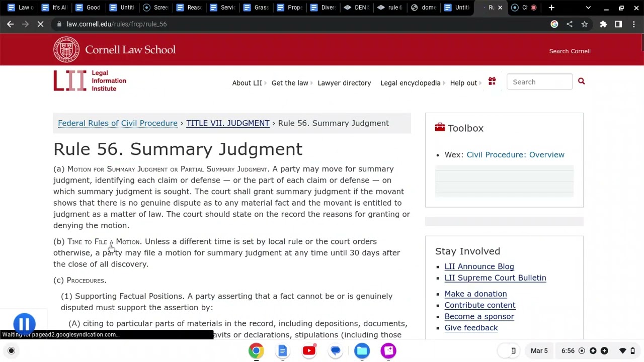Image resolution: width=644 pixels, height=362 pixels.
Task: Switch to the 'Good' Docs tab
Action: point(88,8)
